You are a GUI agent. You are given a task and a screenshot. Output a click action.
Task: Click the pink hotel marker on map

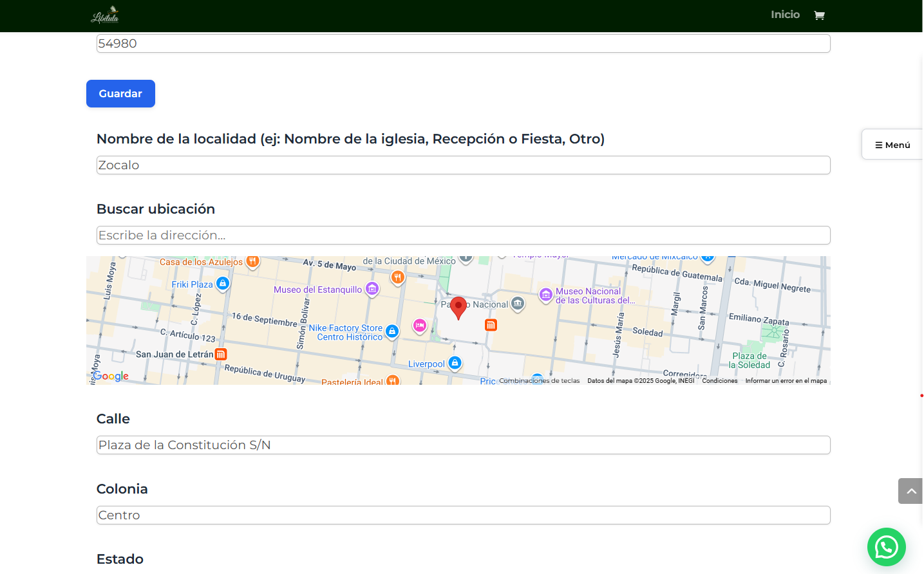tap(420, 326)
